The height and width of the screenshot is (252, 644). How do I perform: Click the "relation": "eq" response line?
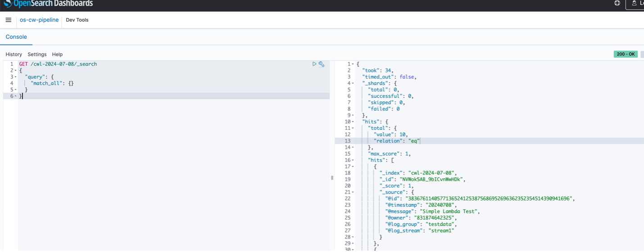[397, 141]
